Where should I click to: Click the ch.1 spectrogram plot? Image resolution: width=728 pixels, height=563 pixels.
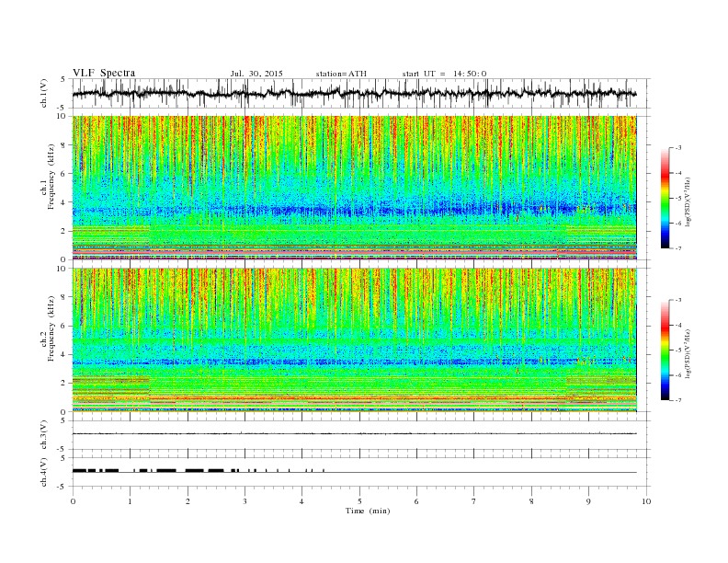click(x=354, y=188)
